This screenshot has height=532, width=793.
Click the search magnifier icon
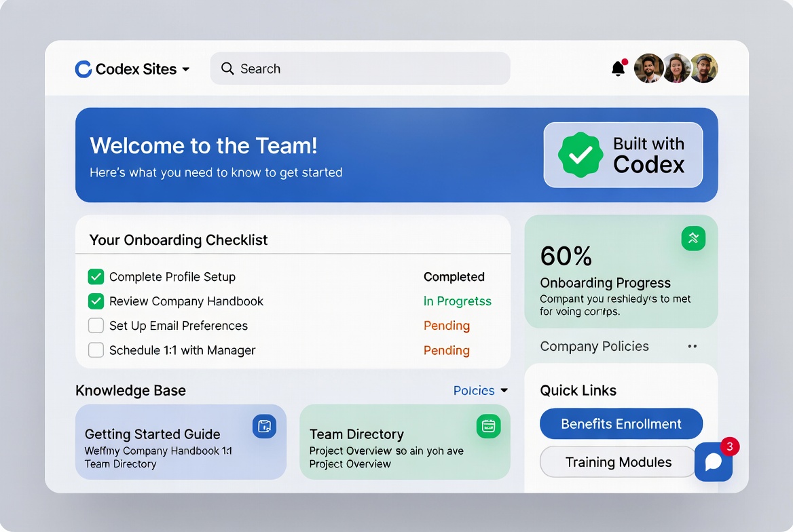(x=227, y=69)
